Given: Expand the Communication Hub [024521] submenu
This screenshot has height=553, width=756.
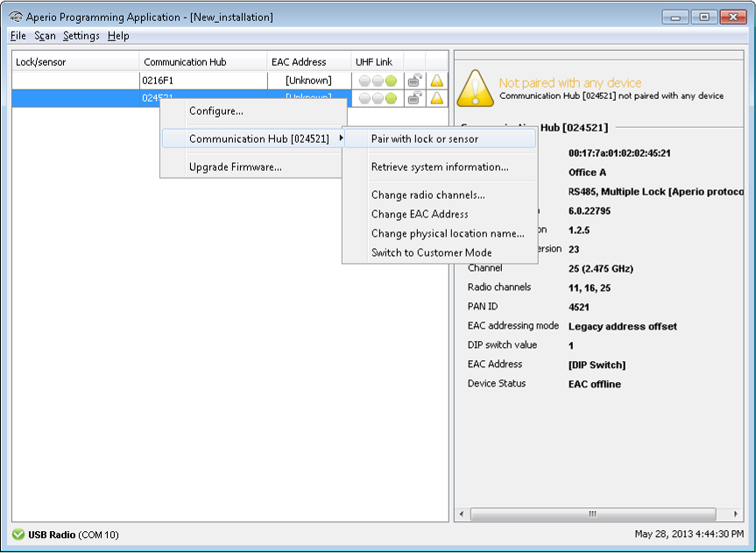Looking at the screenshot, I should (254, 139).
